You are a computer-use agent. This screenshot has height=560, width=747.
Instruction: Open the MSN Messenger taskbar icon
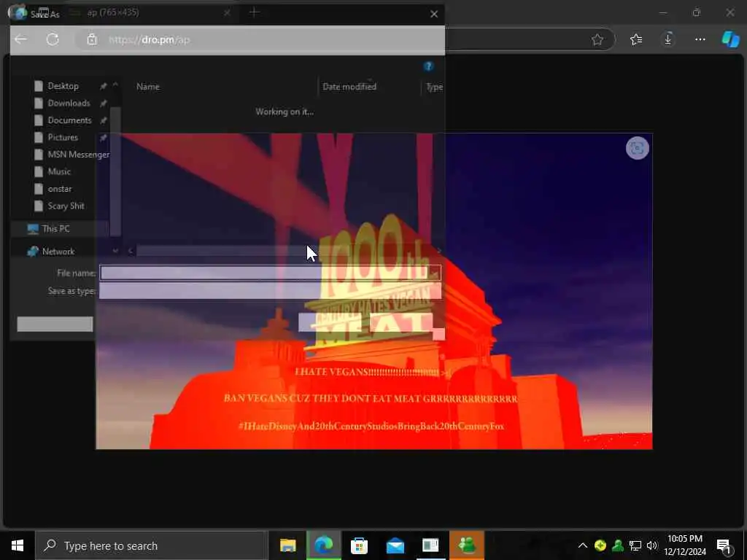467,545
